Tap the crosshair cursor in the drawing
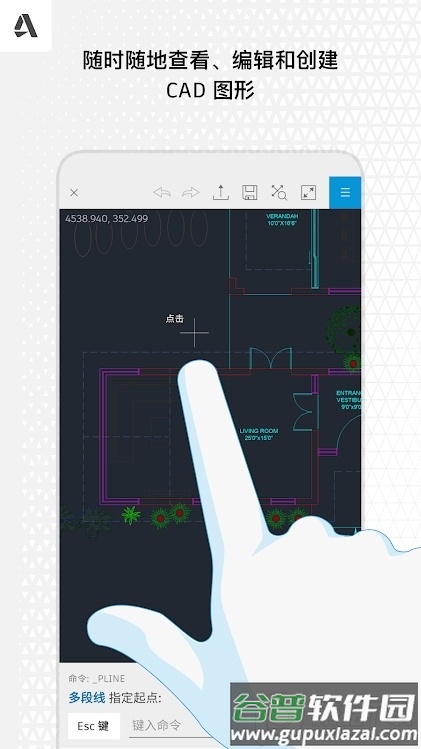 (194, 332)
